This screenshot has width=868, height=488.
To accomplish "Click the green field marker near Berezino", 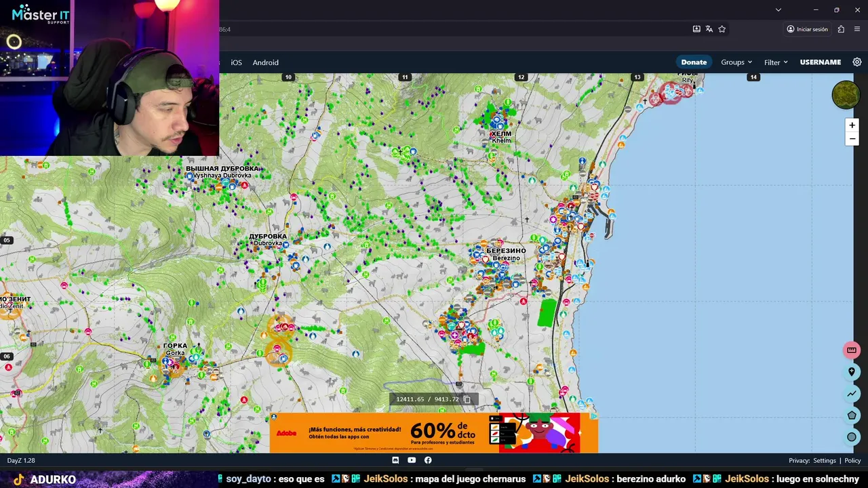I will pyautogui.click(x=547, y=313).
